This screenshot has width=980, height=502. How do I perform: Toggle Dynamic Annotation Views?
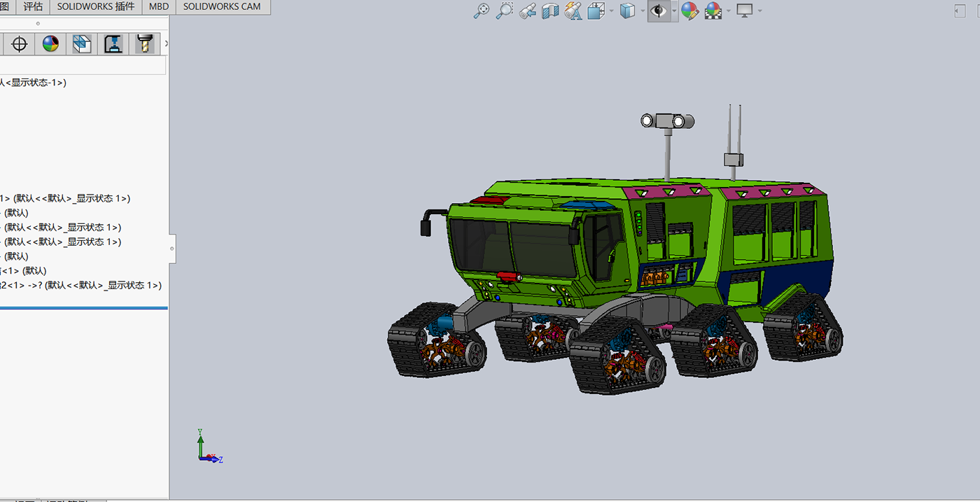(x=573, y=11)
